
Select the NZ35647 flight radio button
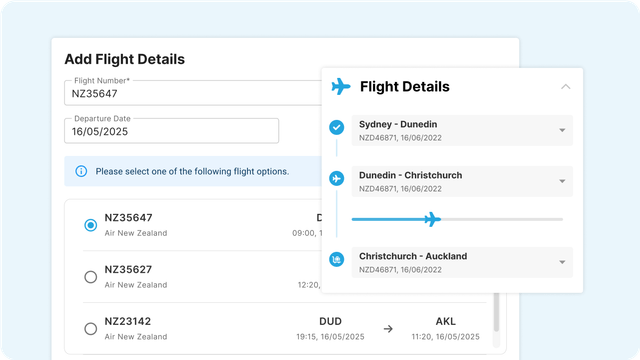[91, 225]
